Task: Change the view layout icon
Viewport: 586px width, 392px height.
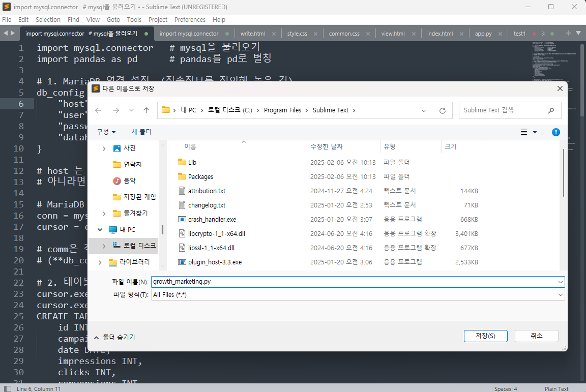Action: (x=524, y=132)
